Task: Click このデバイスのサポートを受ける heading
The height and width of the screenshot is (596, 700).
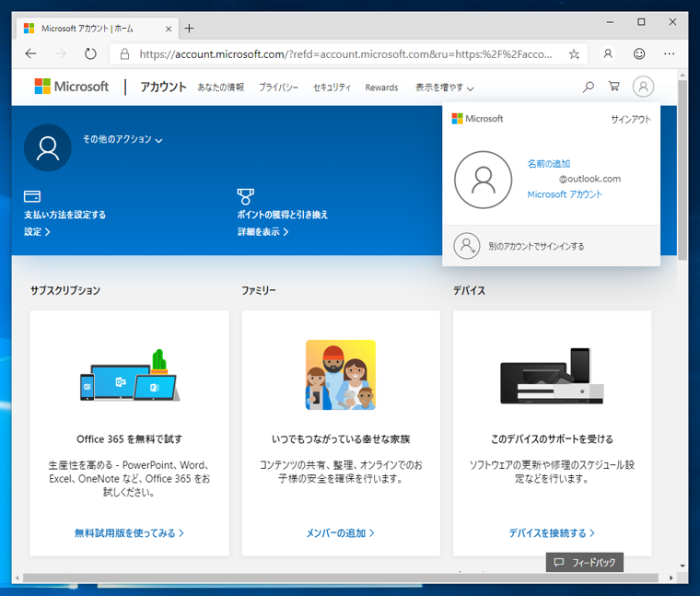Action: [x=553, y=439]
